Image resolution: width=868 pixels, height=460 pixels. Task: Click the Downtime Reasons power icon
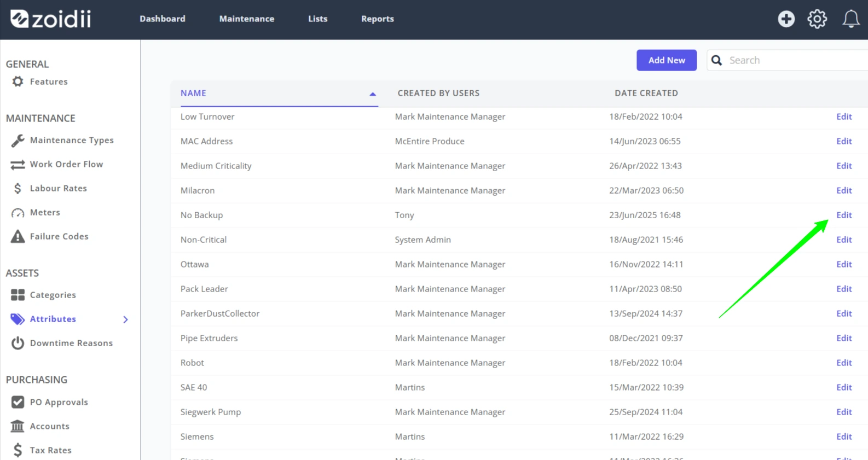coord(18,343)
